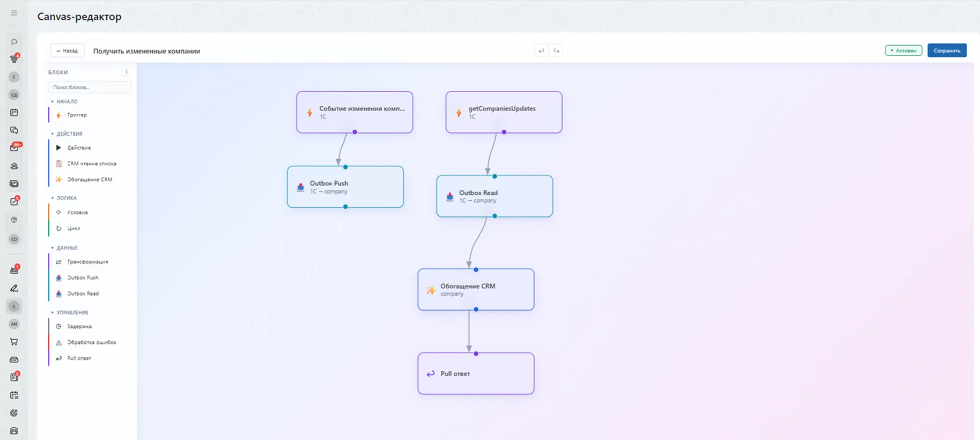Collapse the ДАННЫЕ section
Viewport: 980px width, 440px height.
(64, 248)
